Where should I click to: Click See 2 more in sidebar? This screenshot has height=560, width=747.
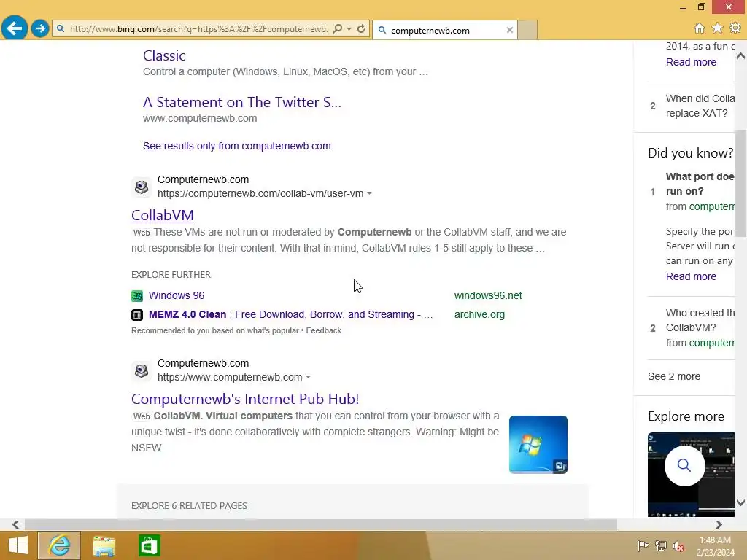(673, 376)
